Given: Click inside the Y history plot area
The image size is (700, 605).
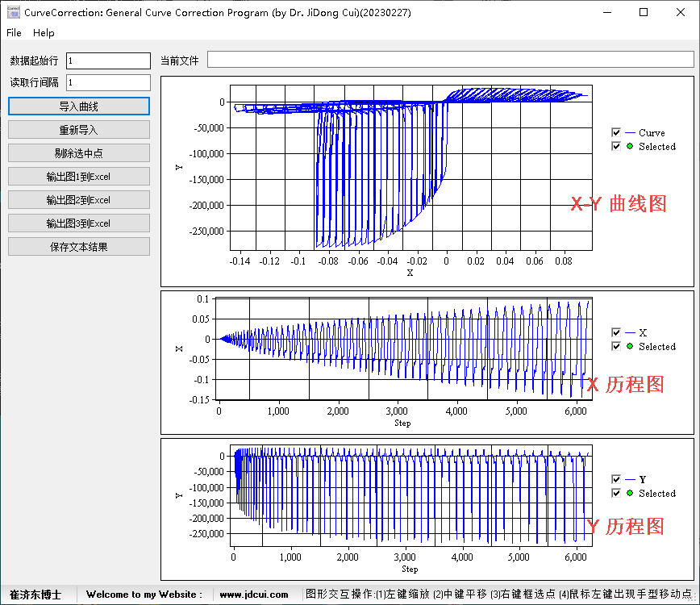Looking at the screenshot, I should pyautogui.click(x=411, y=495).
